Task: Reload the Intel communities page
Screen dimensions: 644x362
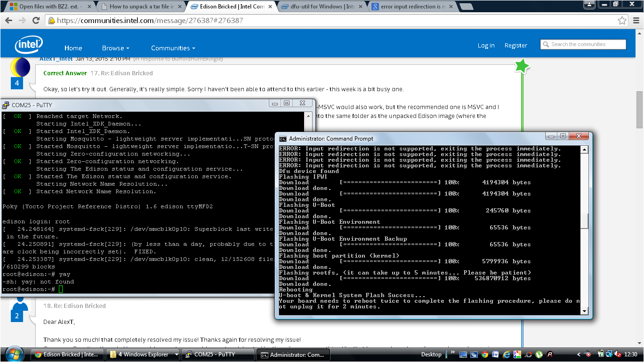Action: 36,21
